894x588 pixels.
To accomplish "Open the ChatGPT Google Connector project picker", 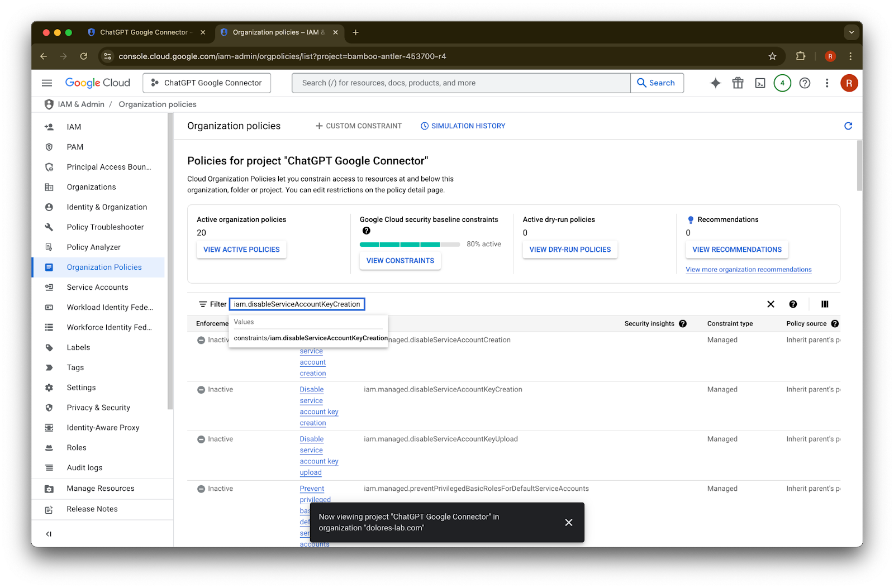I will coord(207,83).
